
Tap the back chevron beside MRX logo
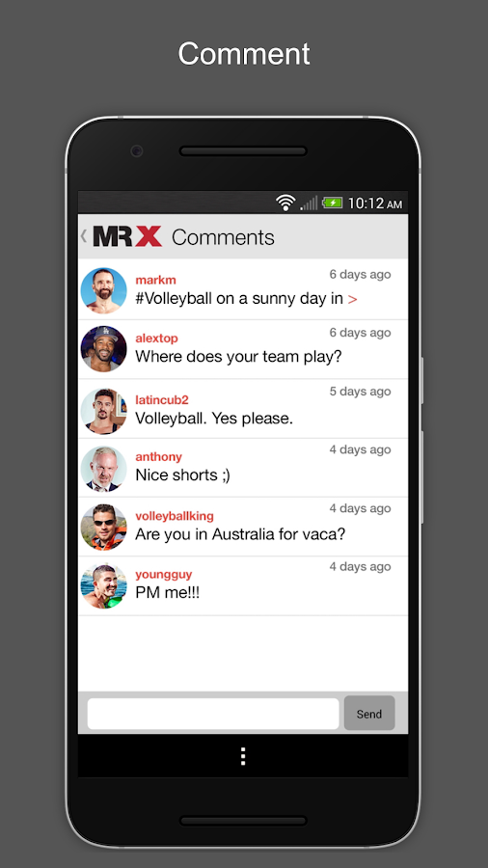(84, 236)
